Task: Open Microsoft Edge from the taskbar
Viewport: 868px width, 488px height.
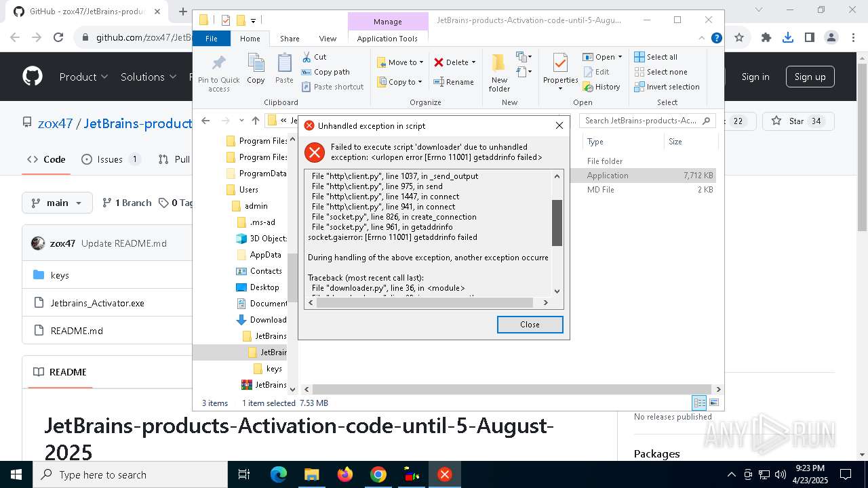Action: pyautogui.click(x=279, y=474)
